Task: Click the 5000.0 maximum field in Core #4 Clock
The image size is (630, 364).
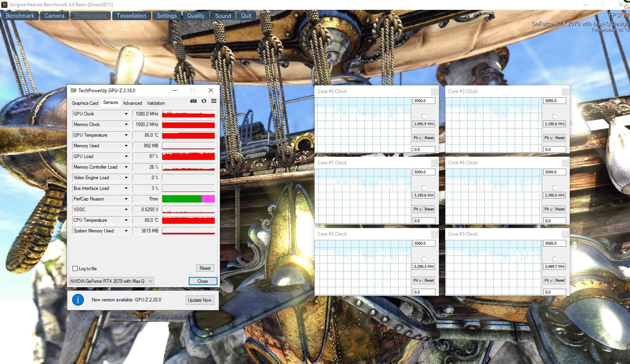Action: 555,172
